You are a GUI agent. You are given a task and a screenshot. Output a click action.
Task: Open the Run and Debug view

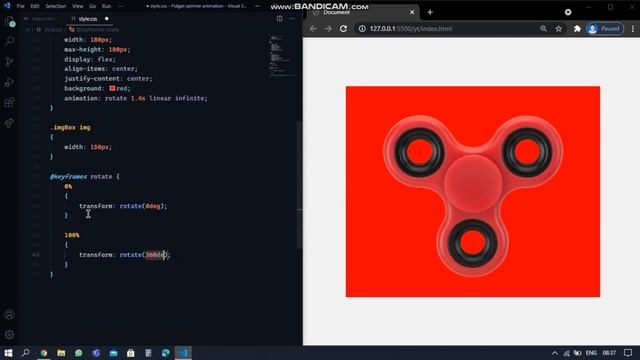tap(9, 82)
